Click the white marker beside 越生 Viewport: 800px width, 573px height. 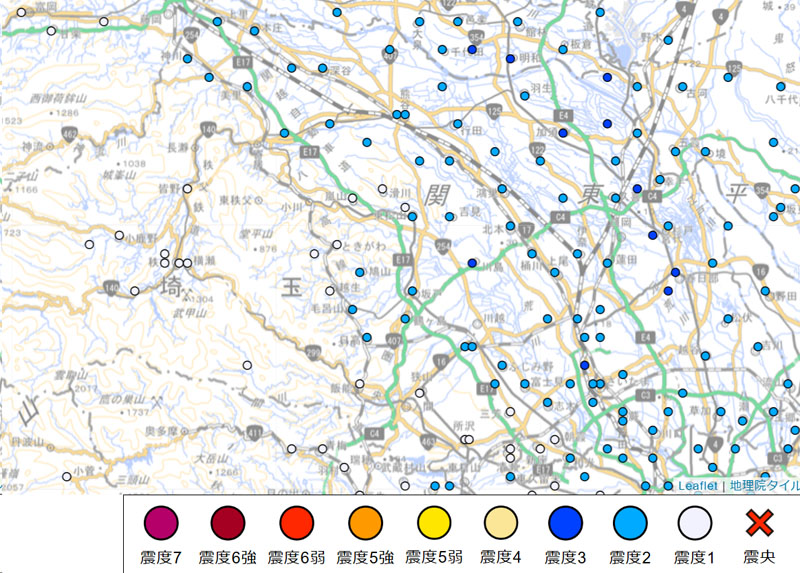tap(330, 291)
